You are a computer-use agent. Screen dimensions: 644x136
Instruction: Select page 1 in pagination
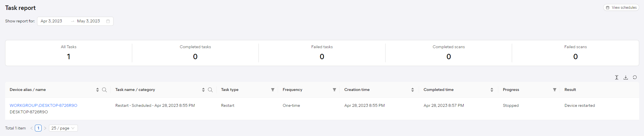click(38, 128)
